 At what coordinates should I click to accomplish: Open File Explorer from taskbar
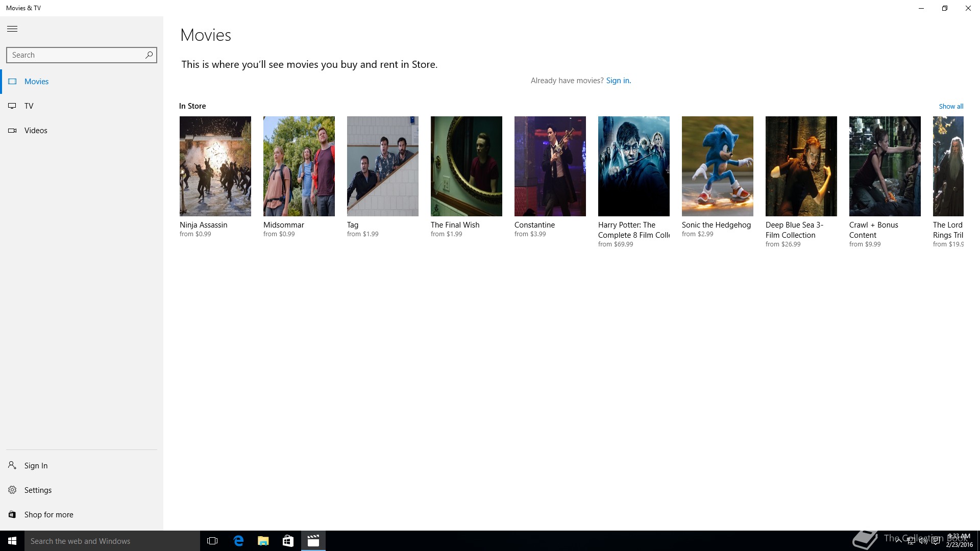[x=263, y=541]
